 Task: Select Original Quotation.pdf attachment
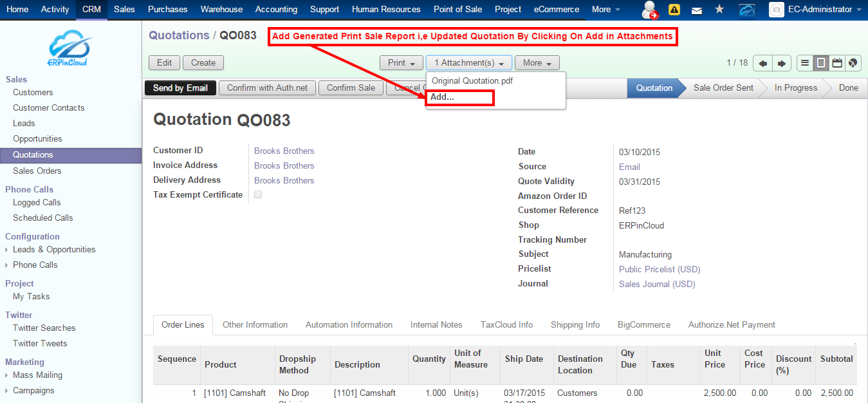(472, 81)
